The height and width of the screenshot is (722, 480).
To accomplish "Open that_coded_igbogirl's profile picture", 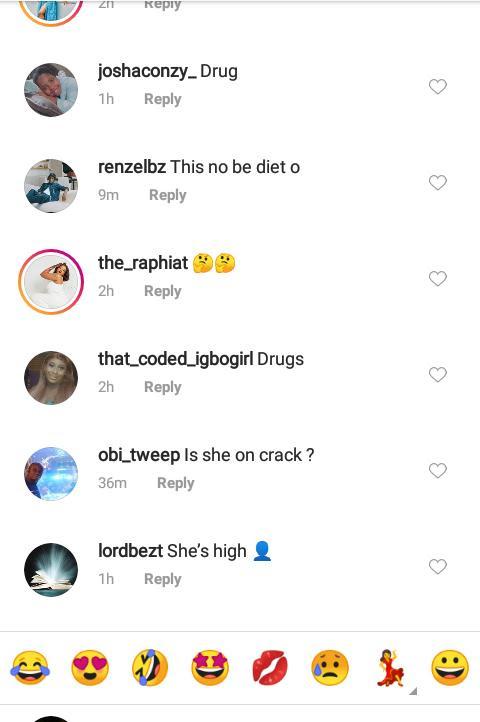I will [x=51, y=378].
